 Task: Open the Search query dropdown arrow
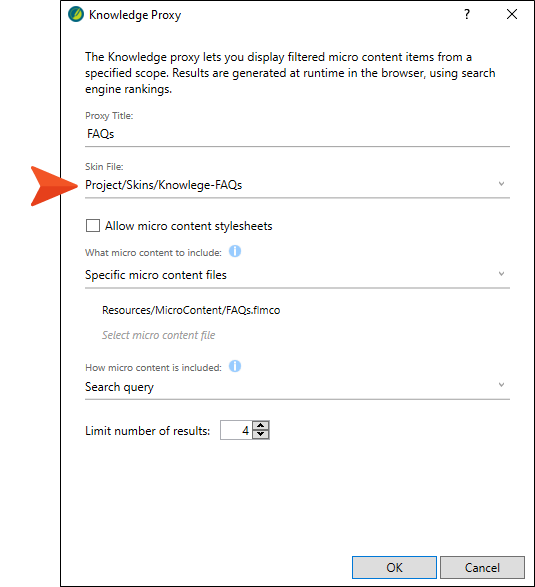click(x=501, y=385)
